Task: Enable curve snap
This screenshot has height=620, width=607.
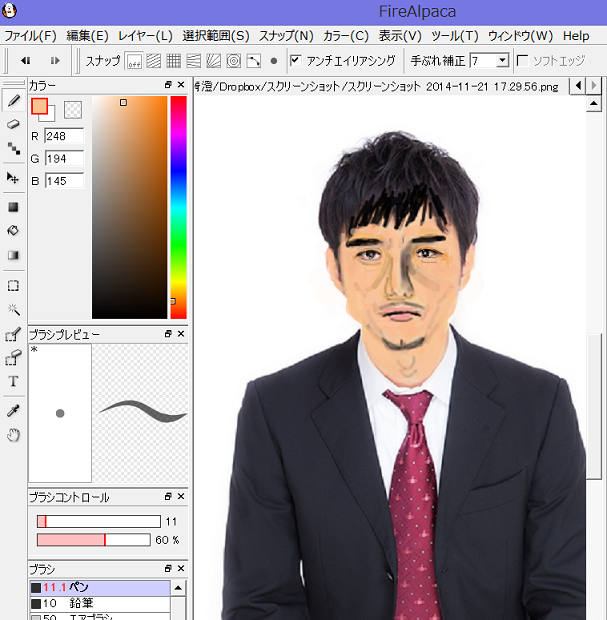Action: pos(253,61)
